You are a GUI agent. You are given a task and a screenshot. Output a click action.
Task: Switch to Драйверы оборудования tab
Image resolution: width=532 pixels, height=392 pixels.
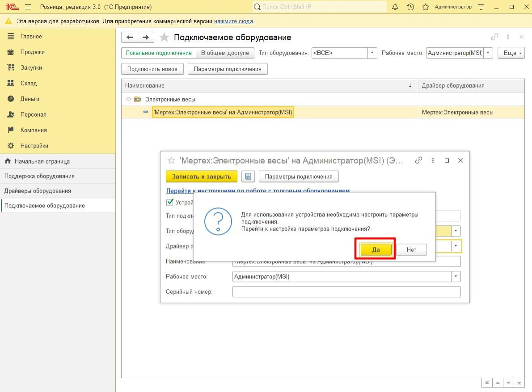coord(38,191)
